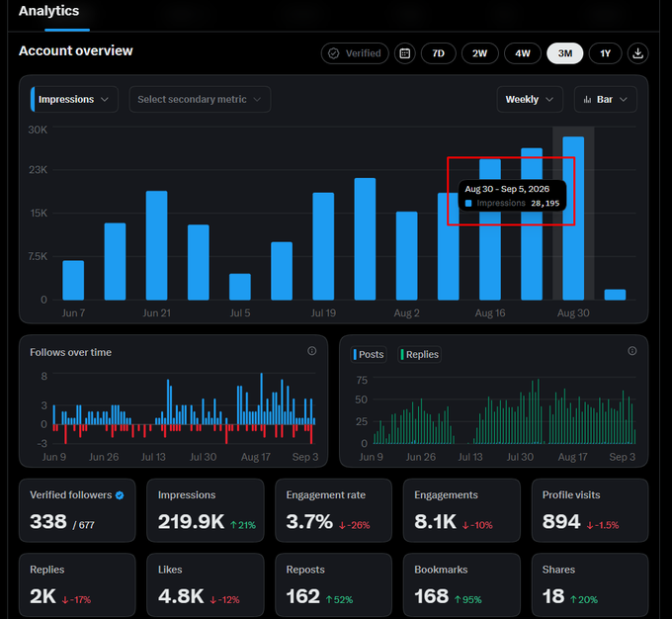Open the Verified followers card
Viewport: 672px width, 619px height.
pyautogui.click(x=77, y=510)
